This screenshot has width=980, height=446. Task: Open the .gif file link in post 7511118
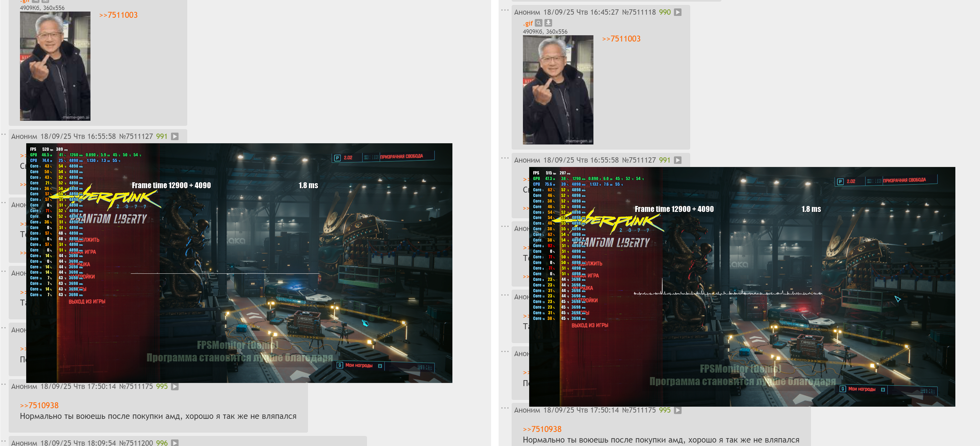[x=528, y=23]
